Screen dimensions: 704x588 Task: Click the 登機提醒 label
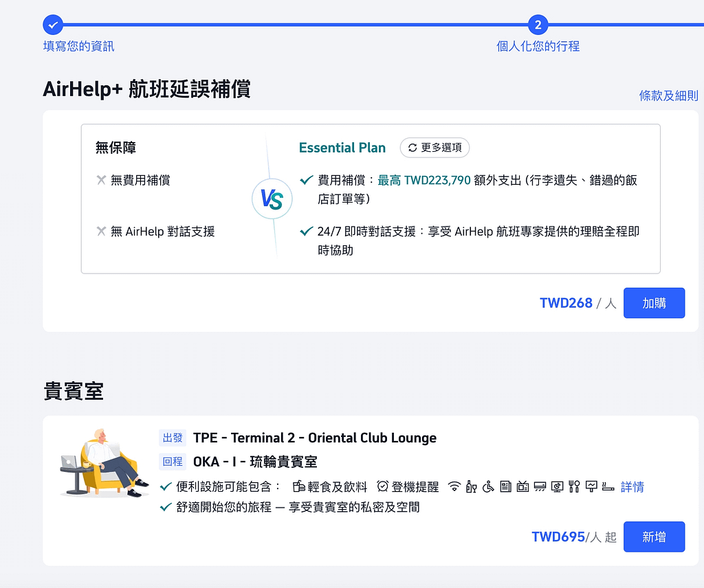point(415,486)
